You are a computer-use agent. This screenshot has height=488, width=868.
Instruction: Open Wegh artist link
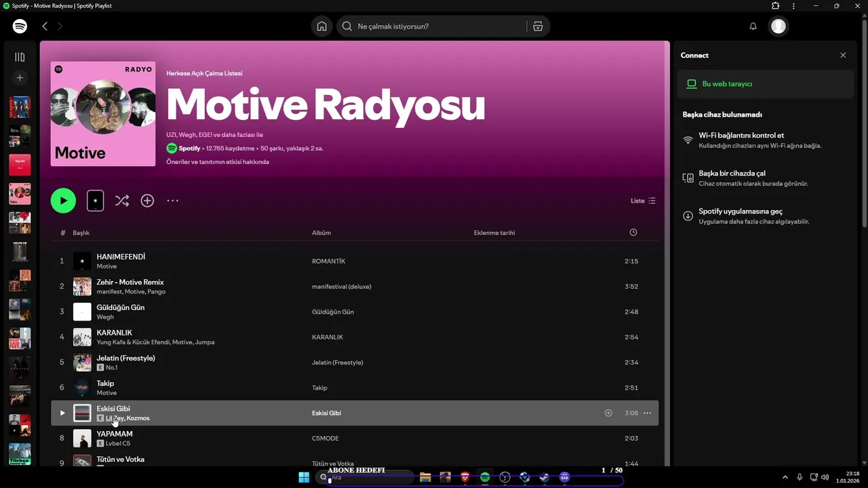[105, 317]
